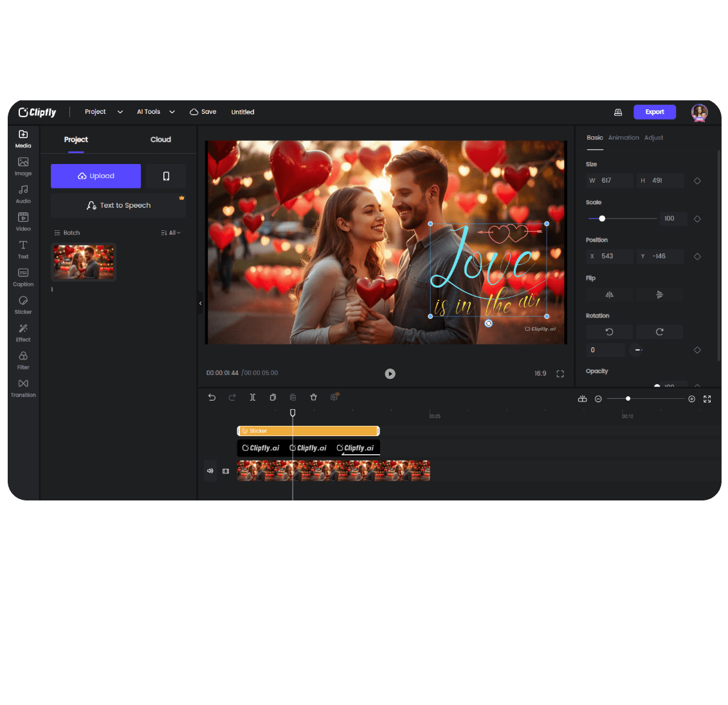Mute the video track audio
Viewport: 728px width, 705px height.
[x=210, y=471]
